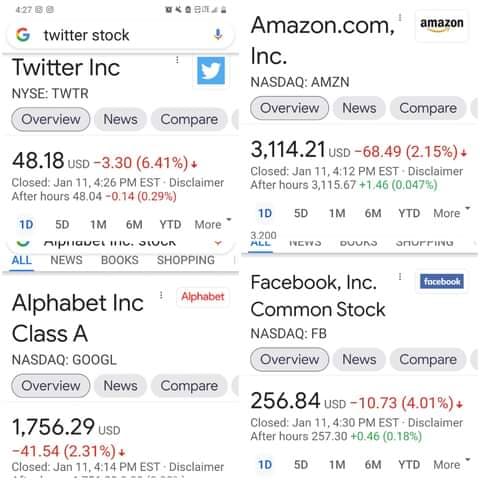Open three-dot menu beside Alphabet Inc
The width and height of the screenshot is (480, 480).
pos(161,295)
